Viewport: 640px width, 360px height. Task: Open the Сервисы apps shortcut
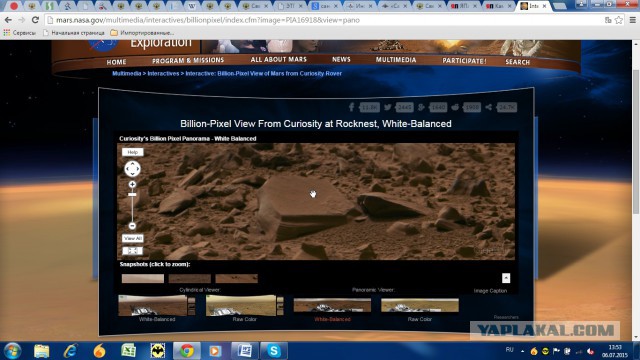20,33
